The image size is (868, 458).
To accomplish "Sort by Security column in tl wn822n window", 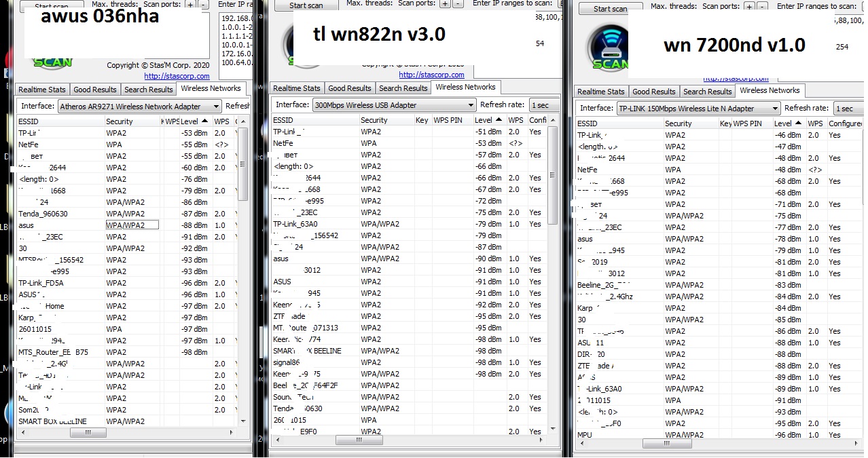I will coord(386,120).
